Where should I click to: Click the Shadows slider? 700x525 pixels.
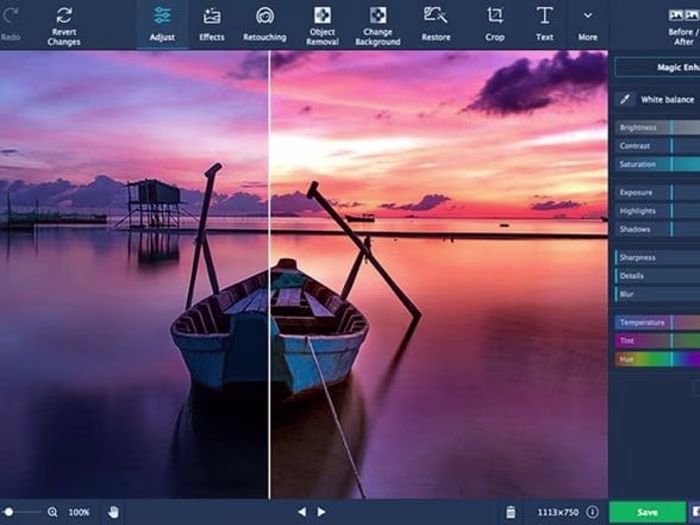tap(657, 229)
